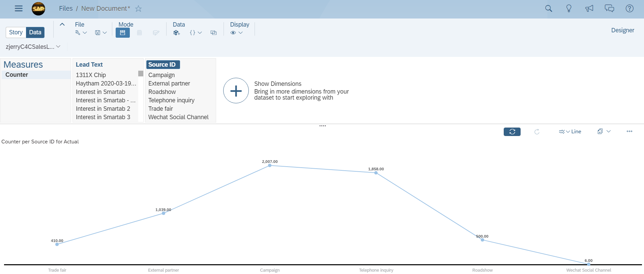
Task: Open the help question mark icon
Action: click(630, 8)
